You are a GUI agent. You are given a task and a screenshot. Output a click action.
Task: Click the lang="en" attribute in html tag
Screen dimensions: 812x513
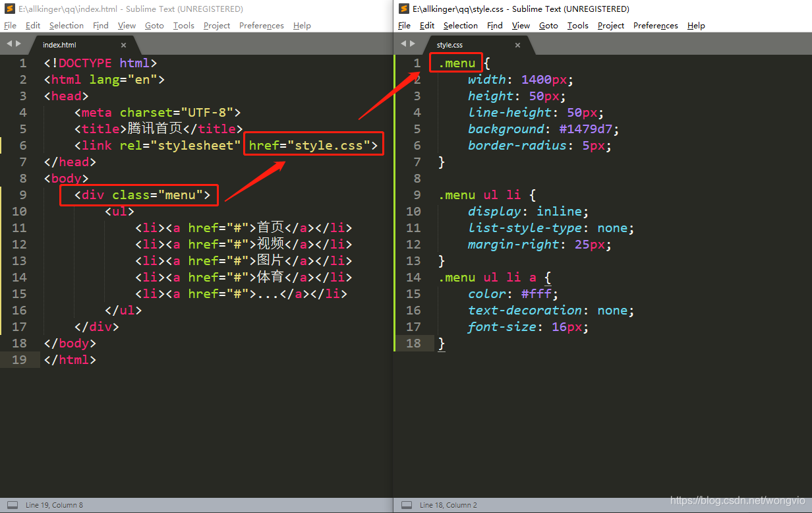[x=123, y=80]
